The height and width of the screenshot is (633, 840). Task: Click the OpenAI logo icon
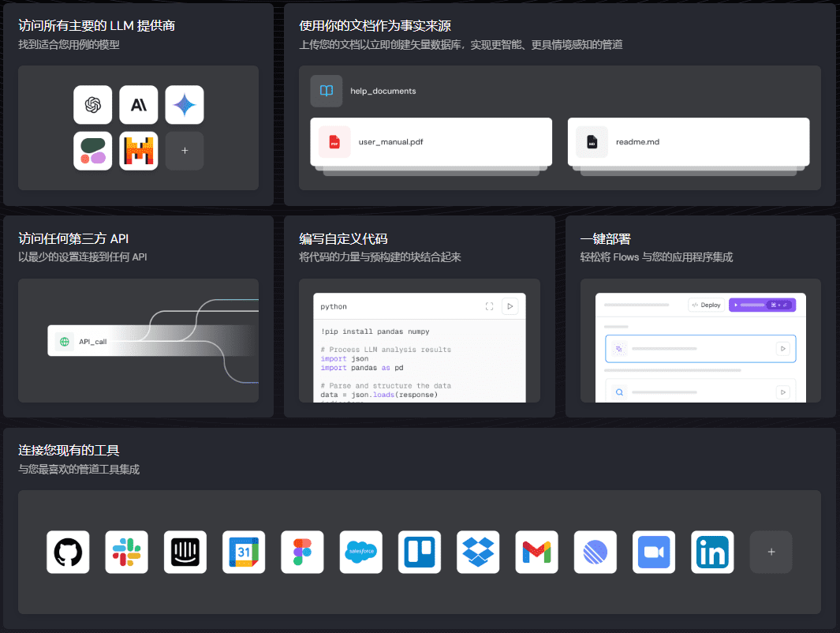(93, 104)
